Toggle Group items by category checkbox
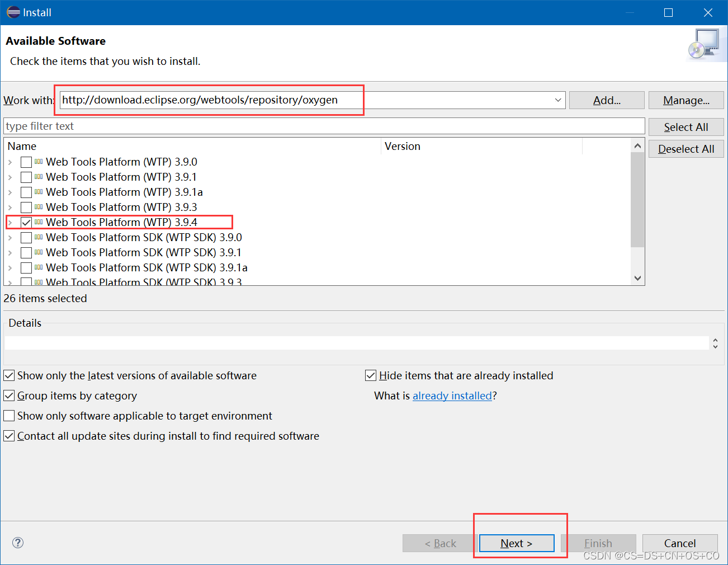The width and height of the screenshot is (728, 565). tap(9, 396)
